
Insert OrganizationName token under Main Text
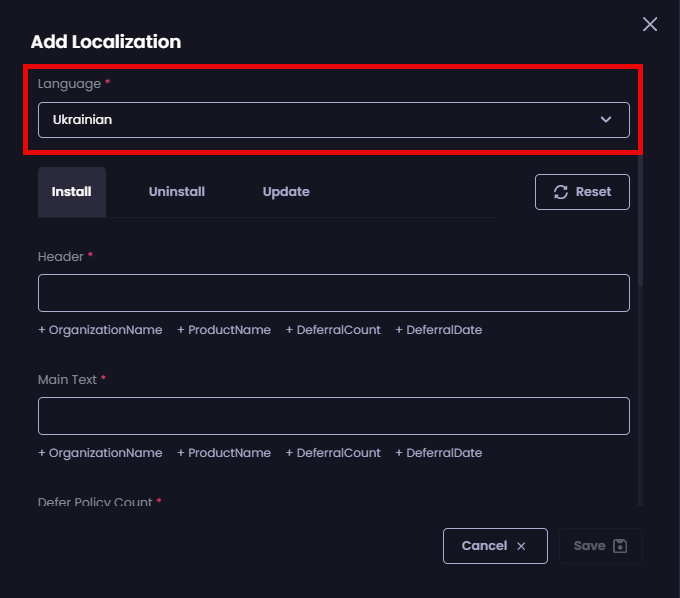100,453
